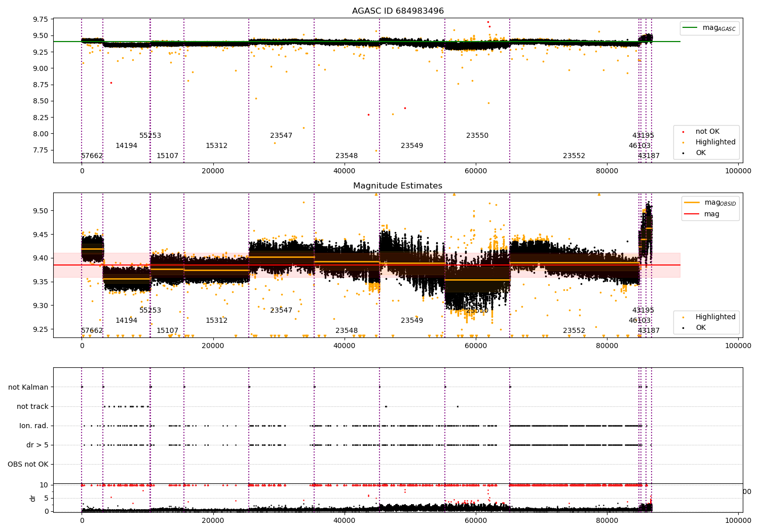Viewport: 760px width, 532px height.
Task: Click the 9.45 y-axis tick label
Action: point(40,235)
